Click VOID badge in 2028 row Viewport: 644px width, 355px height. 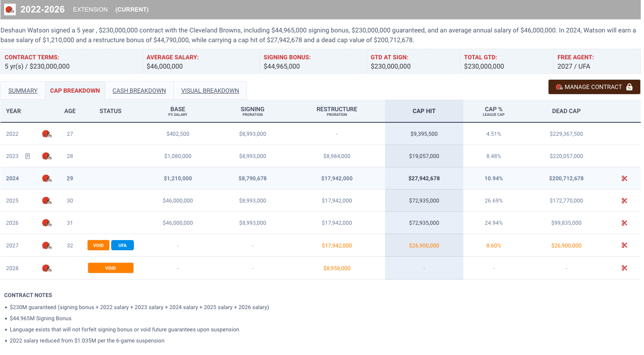pyautogui.click(x=110, y=268)
